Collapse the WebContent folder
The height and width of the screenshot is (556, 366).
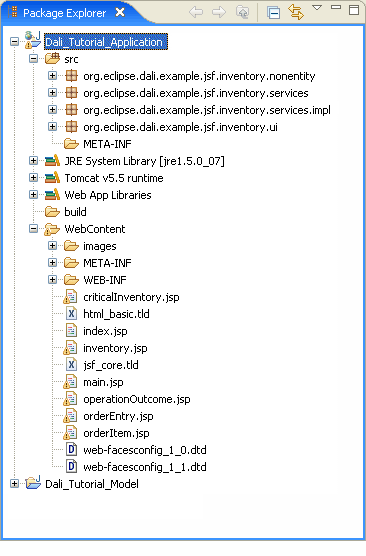(33, 229)
